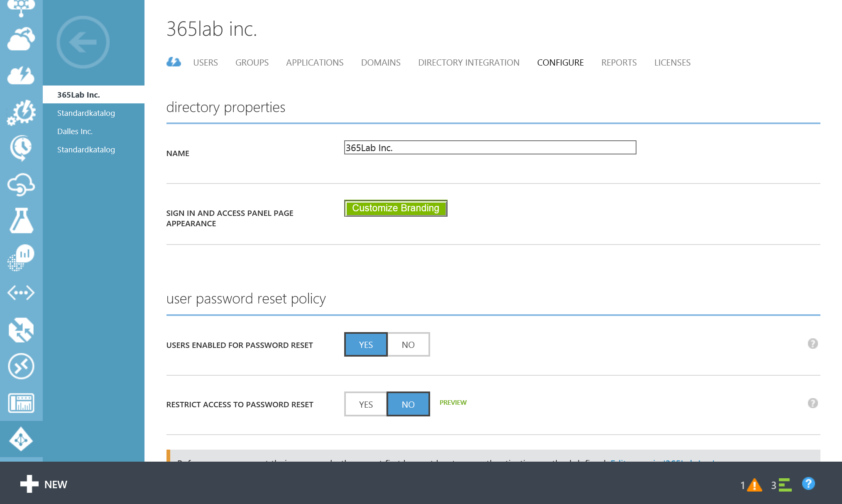Set users enabled for password reset to NO
842x504 pixels.
coord(408,345)
